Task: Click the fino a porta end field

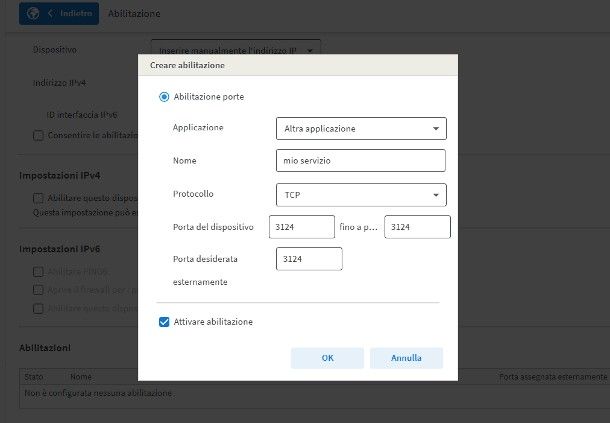Action: [x=417, y=227]
